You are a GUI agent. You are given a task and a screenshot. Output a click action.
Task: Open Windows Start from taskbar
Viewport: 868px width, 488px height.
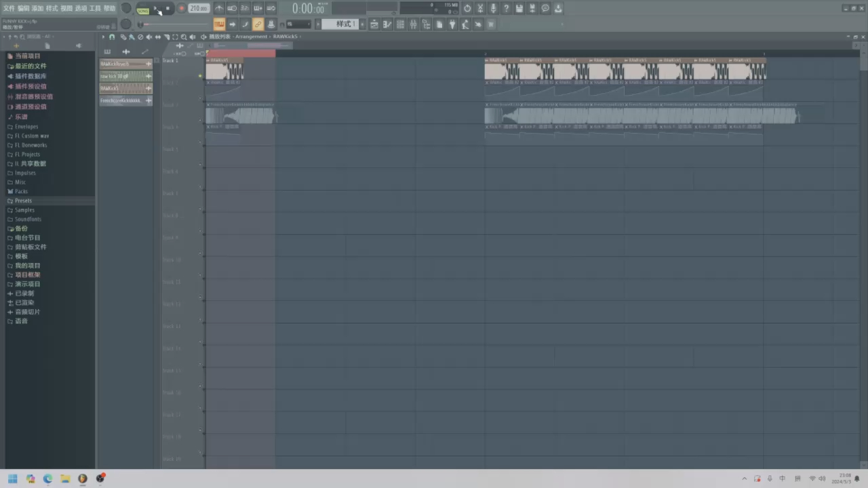point(13,479)
